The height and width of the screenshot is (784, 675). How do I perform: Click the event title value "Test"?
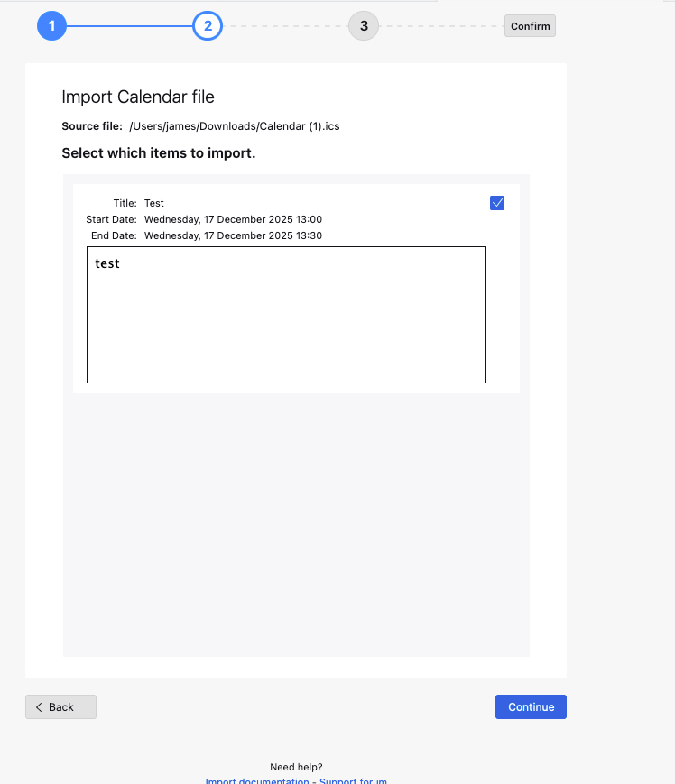(154, 204)
